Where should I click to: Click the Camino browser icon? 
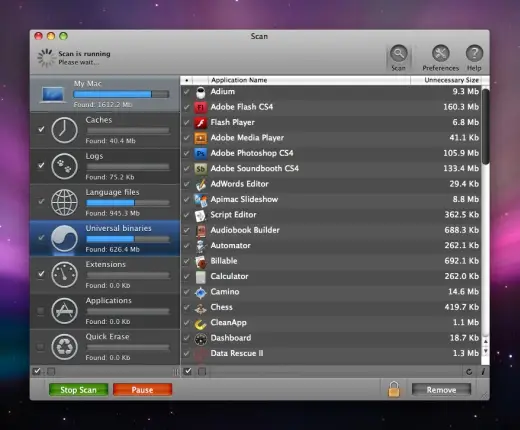200,292
